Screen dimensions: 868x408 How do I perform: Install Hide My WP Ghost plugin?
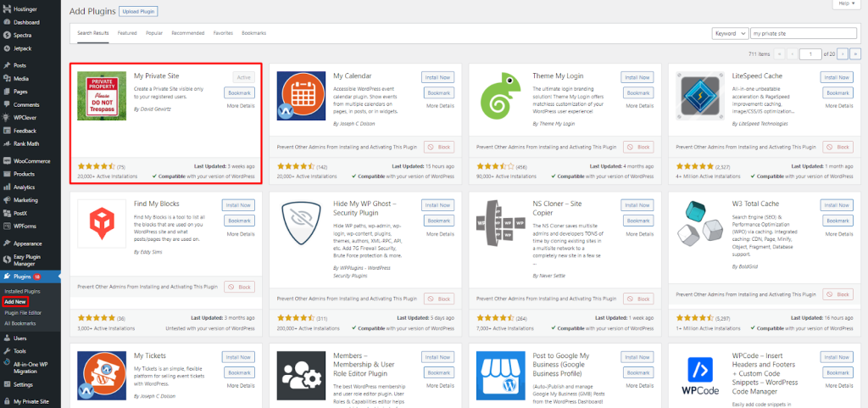437,204
